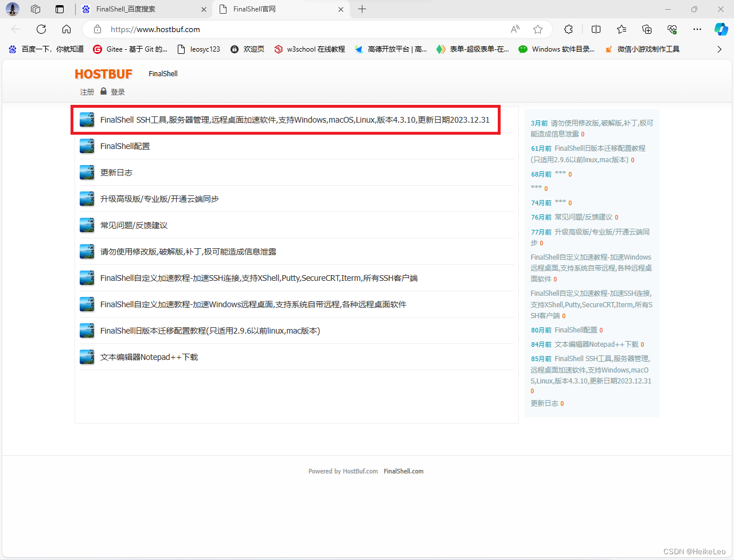Open 文本编辑器Notepad++下载 post
Image resolution: width=734 pixels, height=560 pixels.
[x=149, y=357]
